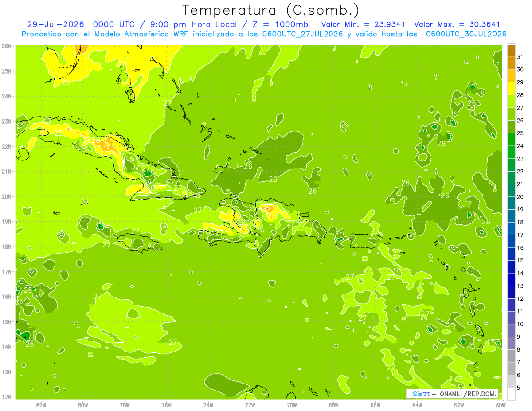Click longitude axis label 82W
The width and height of the screenshot is (532, 411).
pyautogui.click(x=41, y=405)
